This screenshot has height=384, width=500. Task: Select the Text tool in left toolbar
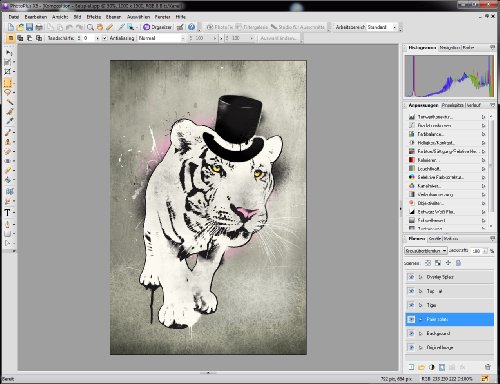[x=7, y=213]
